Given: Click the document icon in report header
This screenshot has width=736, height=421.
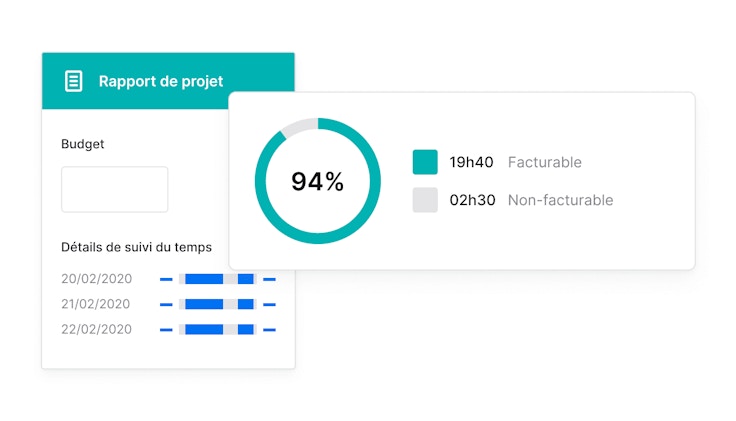Looking at the screenshot, I should pos(73,81).
